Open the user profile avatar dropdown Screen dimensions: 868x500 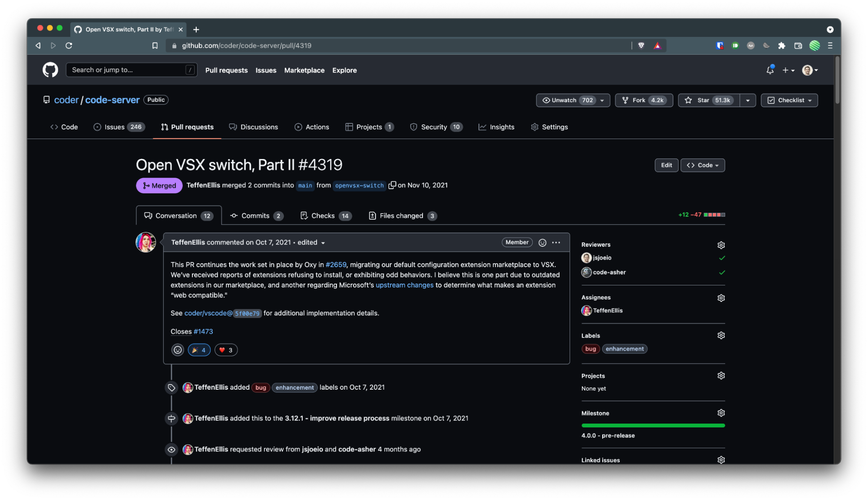pyautogui.click(x=810, y=70)
